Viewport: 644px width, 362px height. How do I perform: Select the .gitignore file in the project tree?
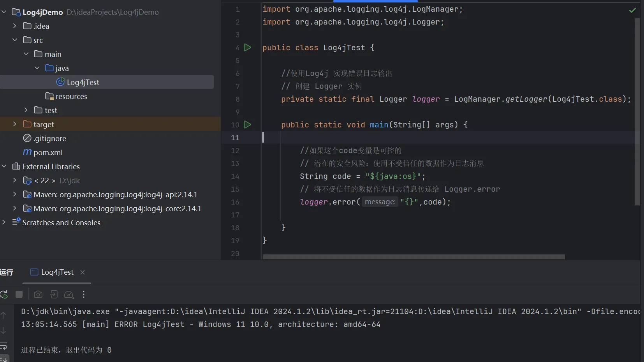point(49,138)
